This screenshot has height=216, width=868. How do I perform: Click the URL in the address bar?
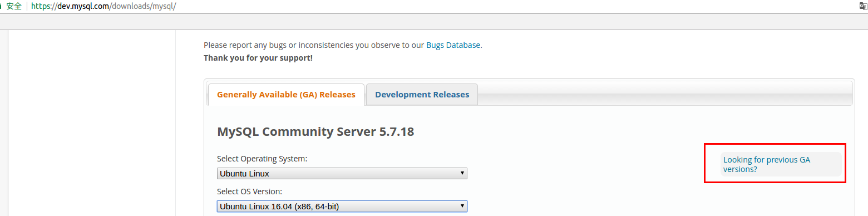coord(104,6)
